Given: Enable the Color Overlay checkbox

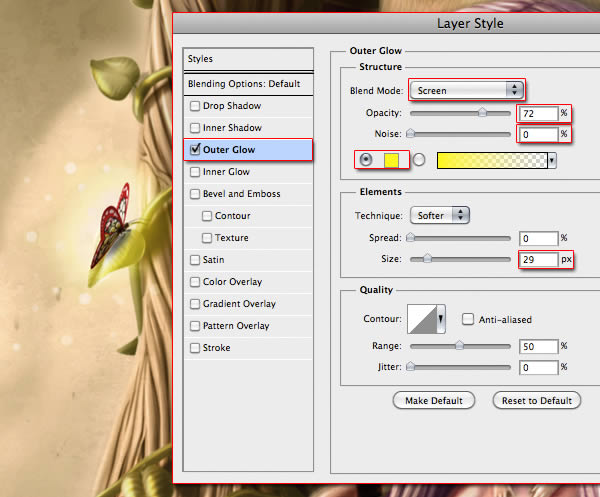Looking at the screenshot, I should click(x=195, y=282).
